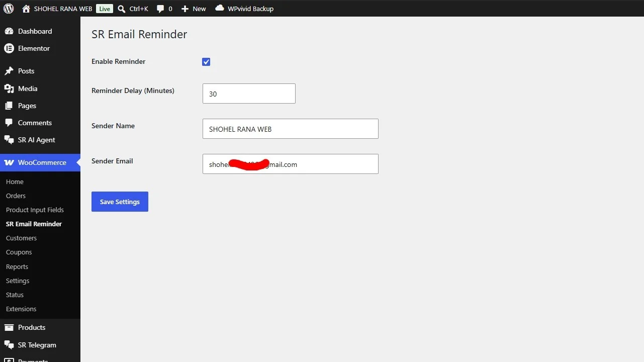Click the Media icon in sidebar
Viewport: 644px width, 362px height.
(9, 88)
